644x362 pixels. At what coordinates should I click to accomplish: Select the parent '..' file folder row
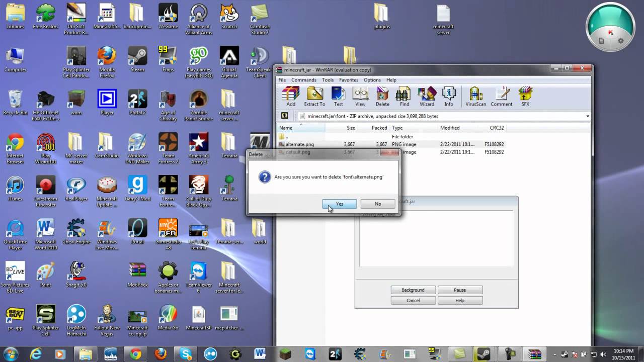pyautogui.click(x=391, y=137)
